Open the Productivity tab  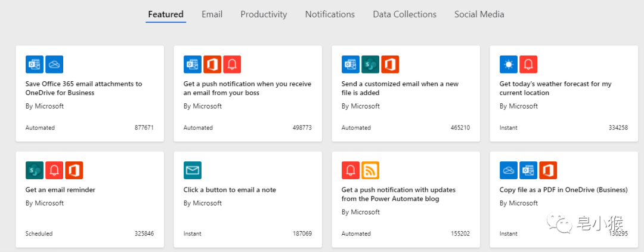[264, 14]
